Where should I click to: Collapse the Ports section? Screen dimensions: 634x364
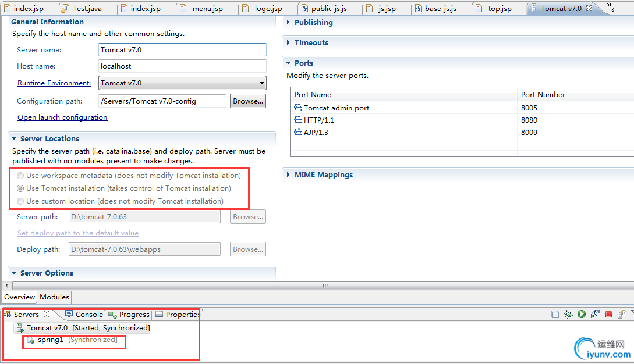(x=288, y=63)
